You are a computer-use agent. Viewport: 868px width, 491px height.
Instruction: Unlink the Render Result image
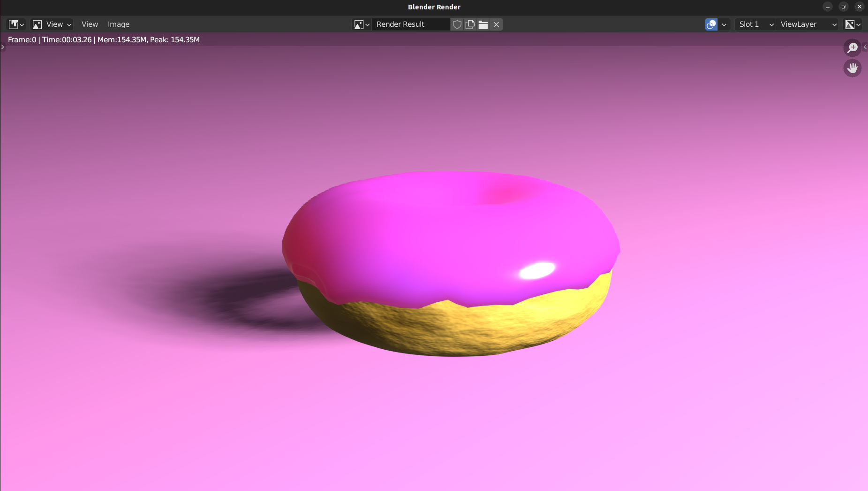pos(496,24)
